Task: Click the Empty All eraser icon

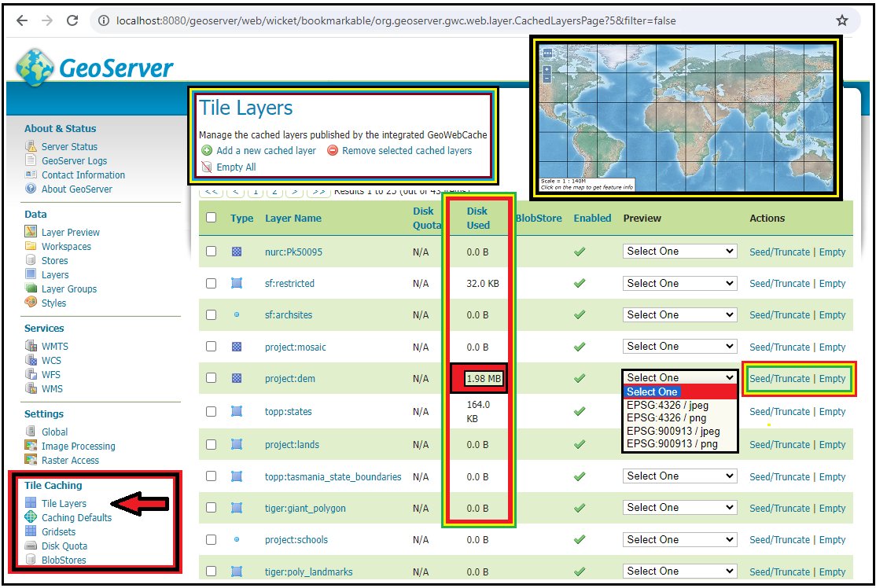Action: tap(206, 166)
